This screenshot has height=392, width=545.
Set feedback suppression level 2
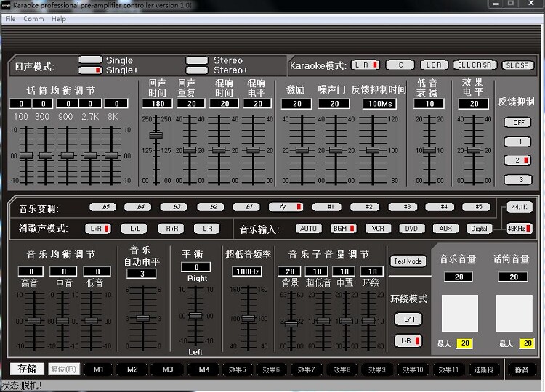518,160
